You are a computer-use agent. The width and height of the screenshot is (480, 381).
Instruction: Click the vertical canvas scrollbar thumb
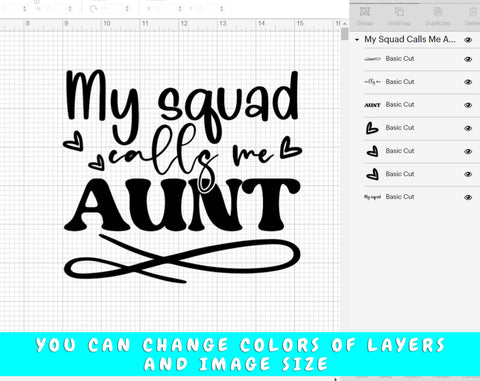pos(345,34)
